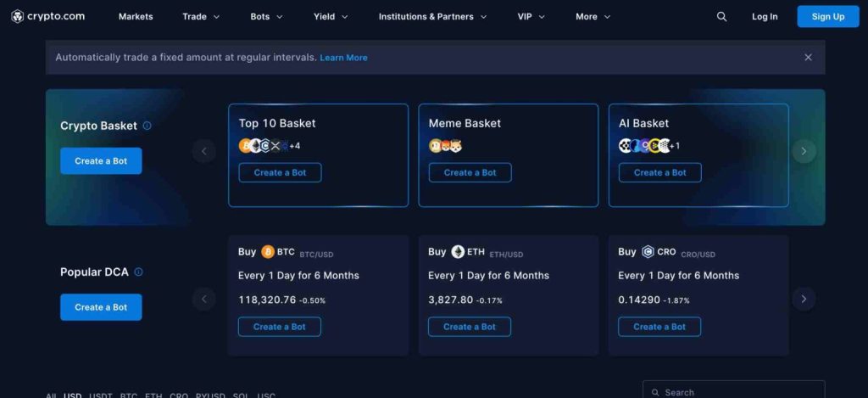868x398 pixels.
Task: Click the CRO coin icon
Action: 648,252
